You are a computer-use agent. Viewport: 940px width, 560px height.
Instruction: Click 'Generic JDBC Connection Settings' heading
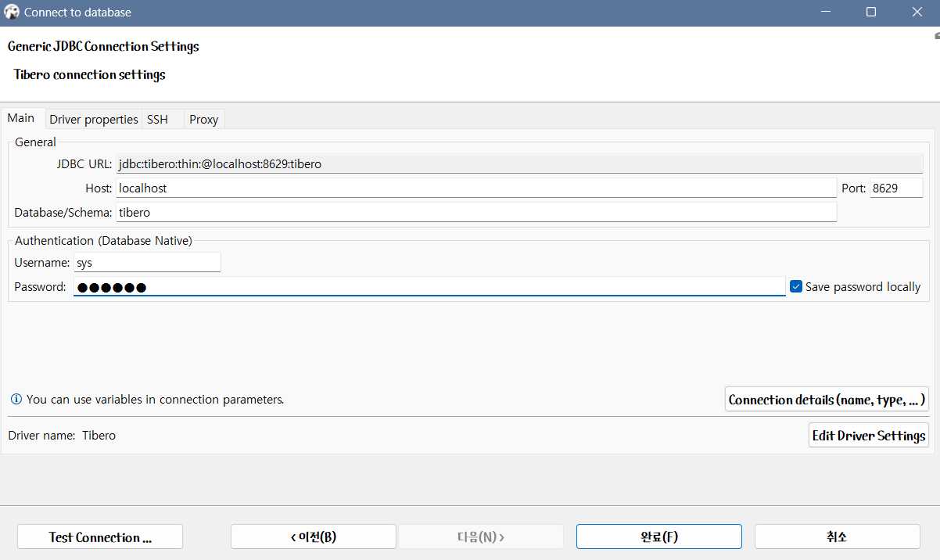(x=103, y=47)
